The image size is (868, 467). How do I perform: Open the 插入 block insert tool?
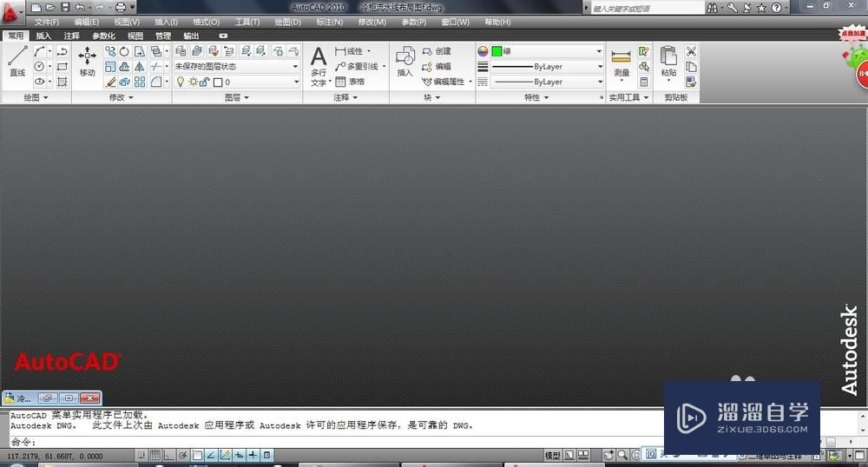coord(405,62)
